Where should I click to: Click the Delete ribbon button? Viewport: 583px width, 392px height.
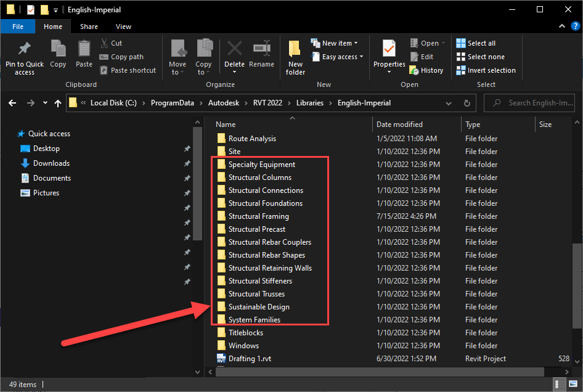pyautogui.click(x=235, y=57)
